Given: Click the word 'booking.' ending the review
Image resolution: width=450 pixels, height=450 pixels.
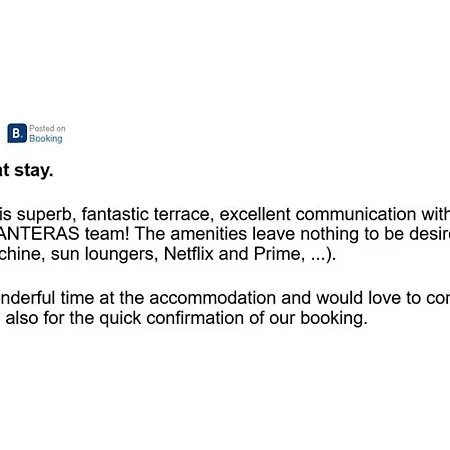Looking at the screenshot, I should point(334,318).
